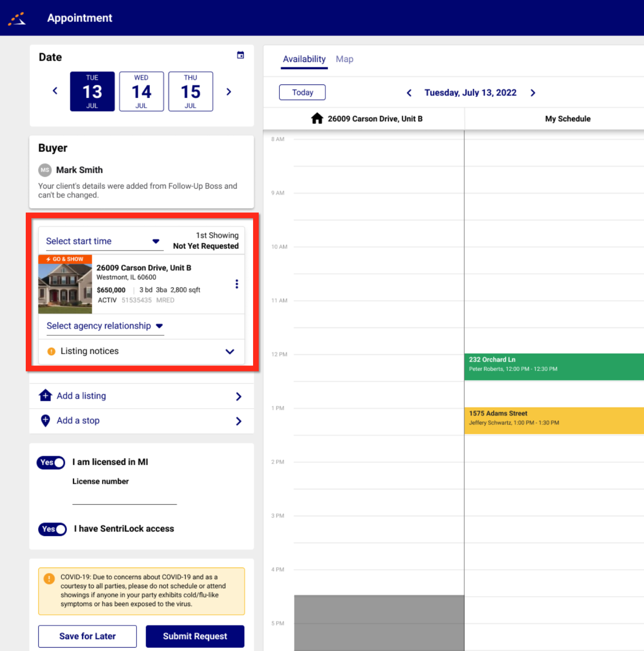Open the Select agency relationship dropdown
This screenshot has width=644, height=651.
coord(105,326)
